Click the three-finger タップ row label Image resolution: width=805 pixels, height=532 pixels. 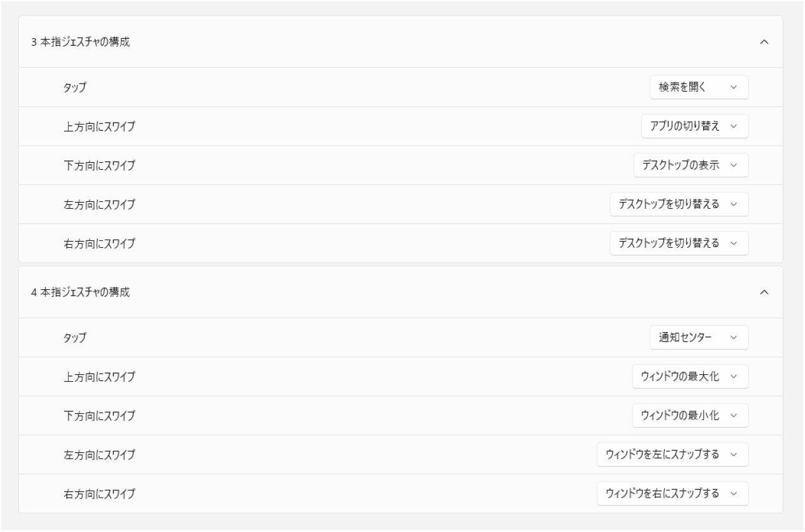point(75,87)
